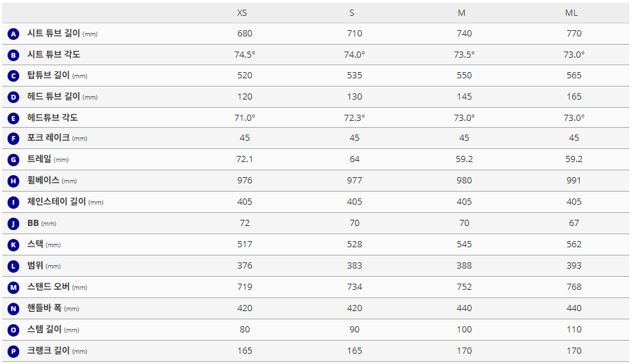The height and width of the screenshot is (364, 632).
Task: Select the 휠베이스 value 991 for ML
Action: (574, 181)
